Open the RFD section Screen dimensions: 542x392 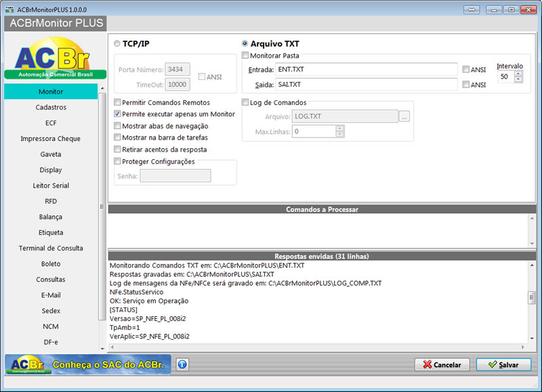click(51, 201)
